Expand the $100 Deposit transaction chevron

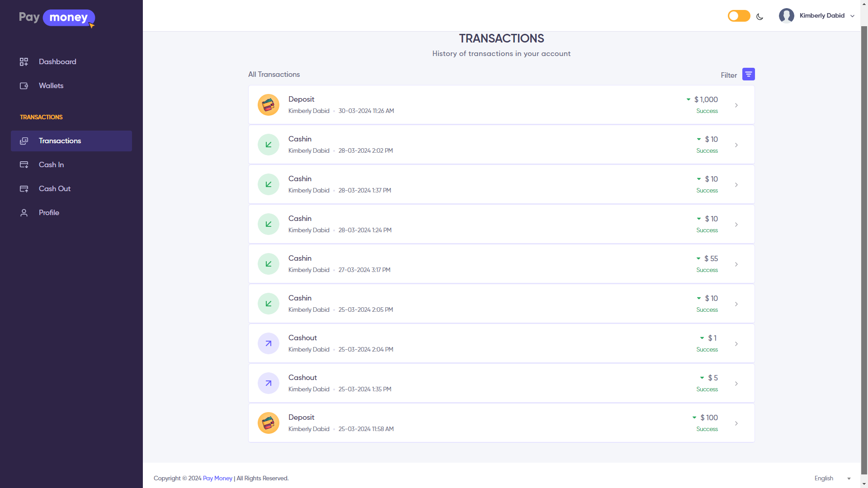[736, 423]
